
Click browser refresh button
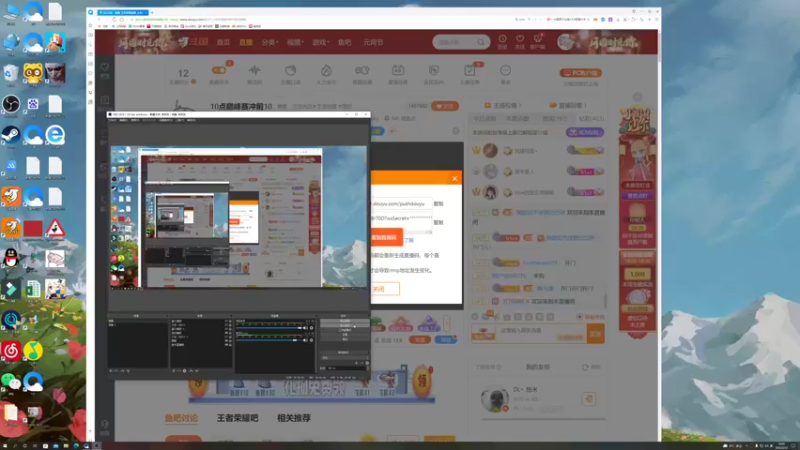[114, 19]
